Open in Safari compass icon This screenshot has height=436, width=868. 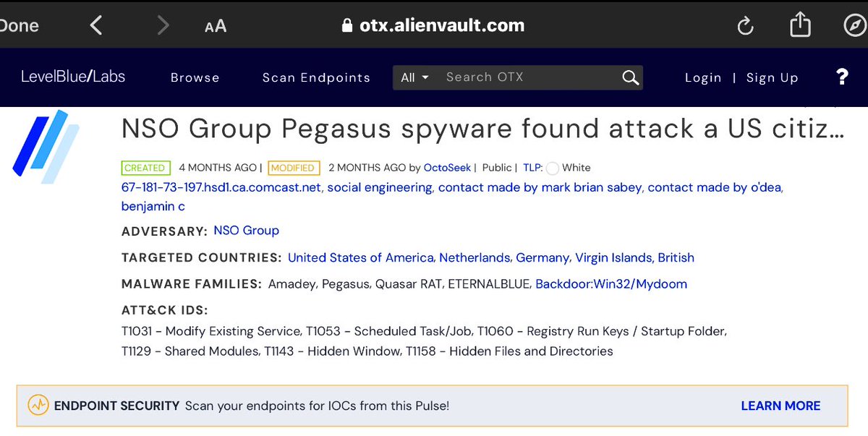pyautogui.click(x=854, y=26)
